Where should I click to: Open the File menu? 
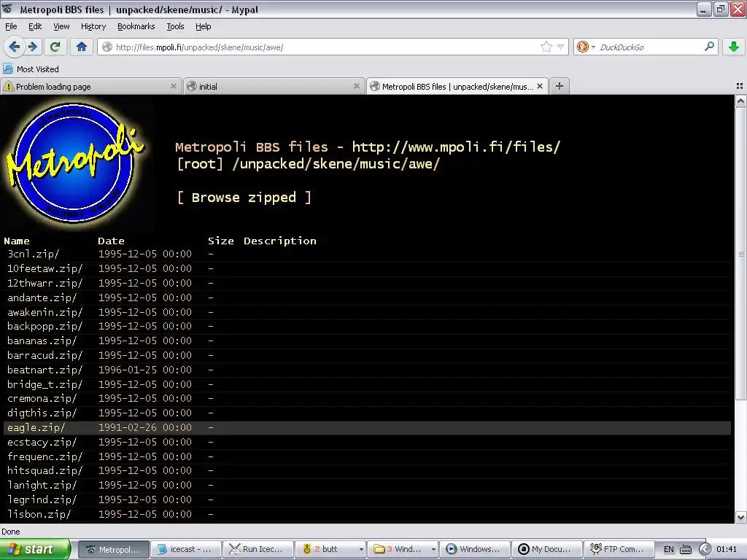click(x=11, y=26)
